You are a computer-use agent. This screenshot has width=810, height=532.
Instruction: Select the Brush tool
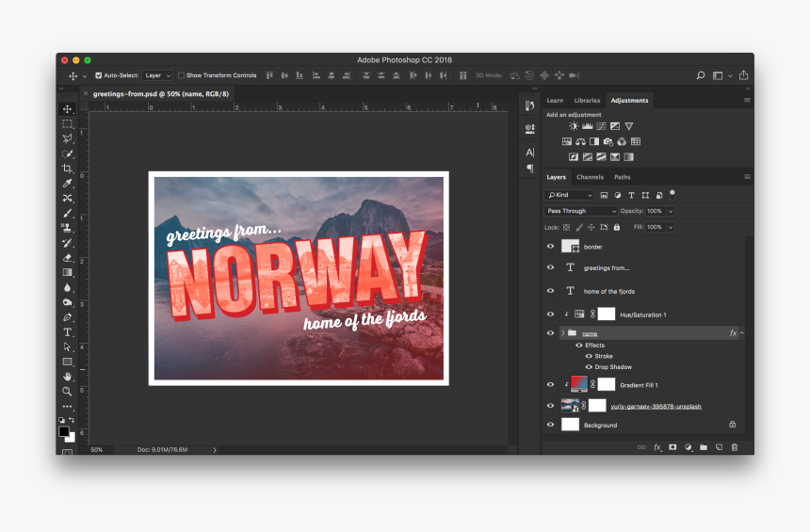67,214
